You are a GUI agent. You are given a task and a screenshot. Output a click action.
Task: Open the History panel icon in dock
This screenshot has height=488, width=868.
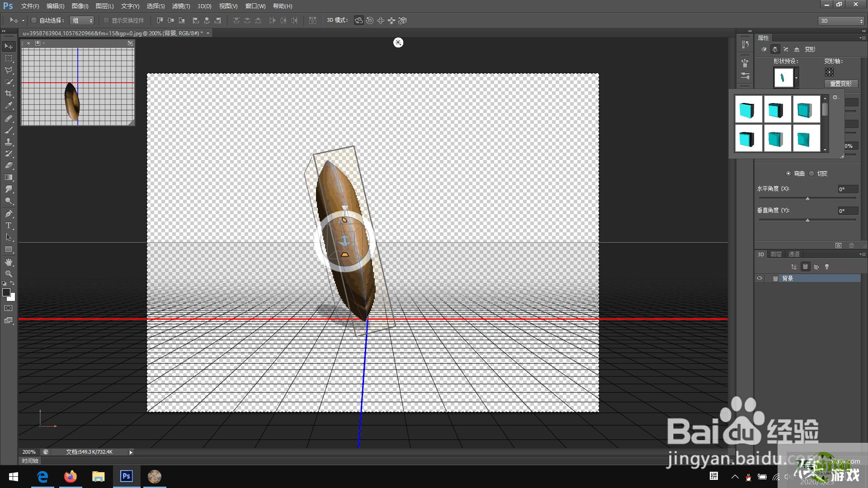[745, 44]
